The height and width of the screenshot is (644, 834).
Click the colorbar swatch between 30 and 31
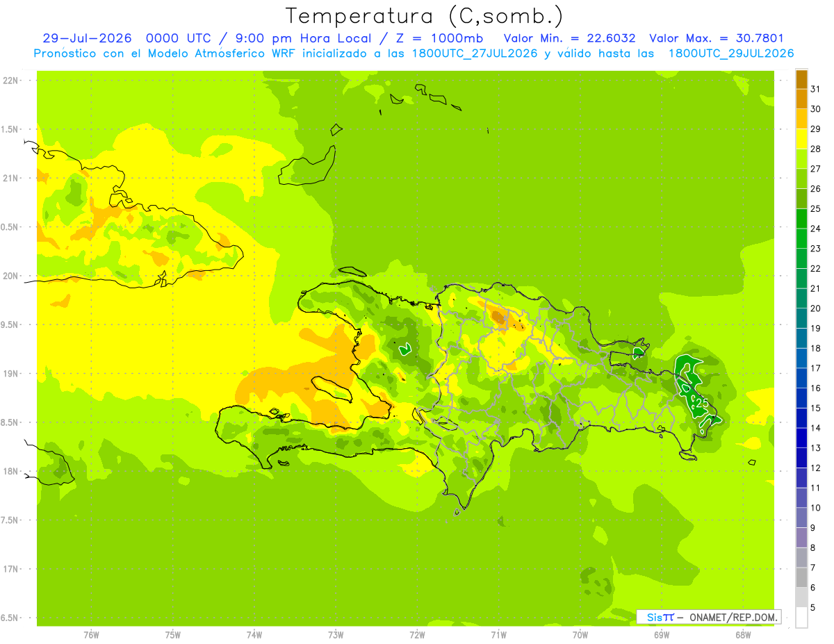click(801, 99)
